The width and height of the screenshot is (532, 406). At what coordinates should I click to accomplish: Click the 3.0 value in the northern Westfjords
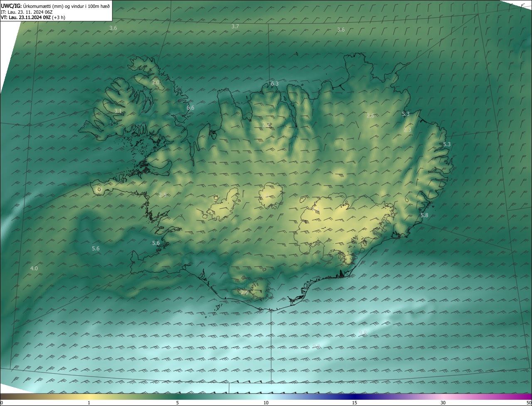tap(155, 83)
